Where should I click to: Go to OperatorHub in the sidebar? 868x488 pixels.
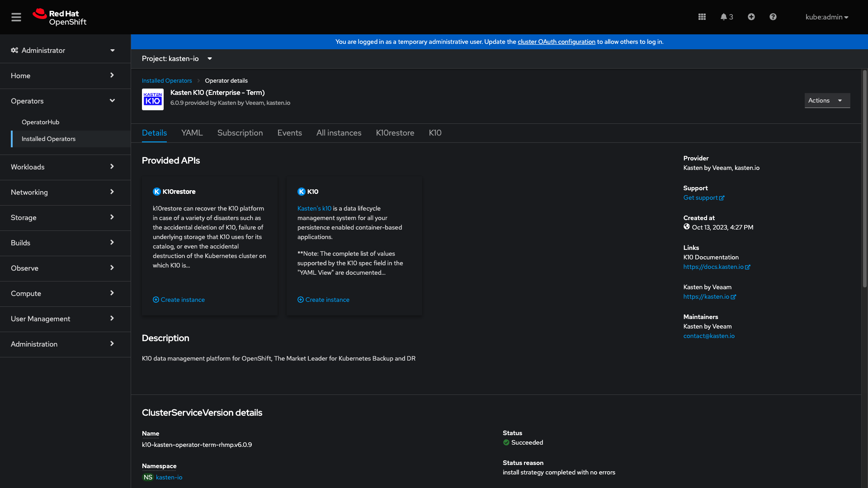tap(71, 122)
